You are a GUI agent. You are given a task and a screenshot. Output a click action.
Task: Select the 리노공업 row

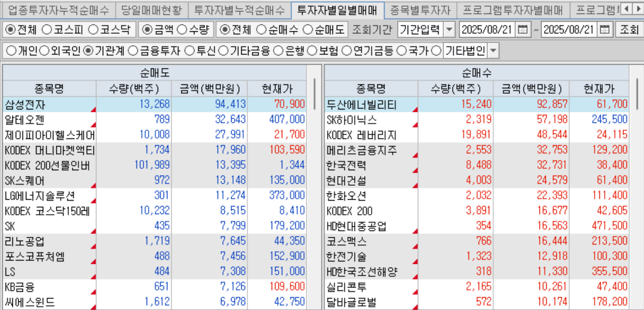(155, 241)
